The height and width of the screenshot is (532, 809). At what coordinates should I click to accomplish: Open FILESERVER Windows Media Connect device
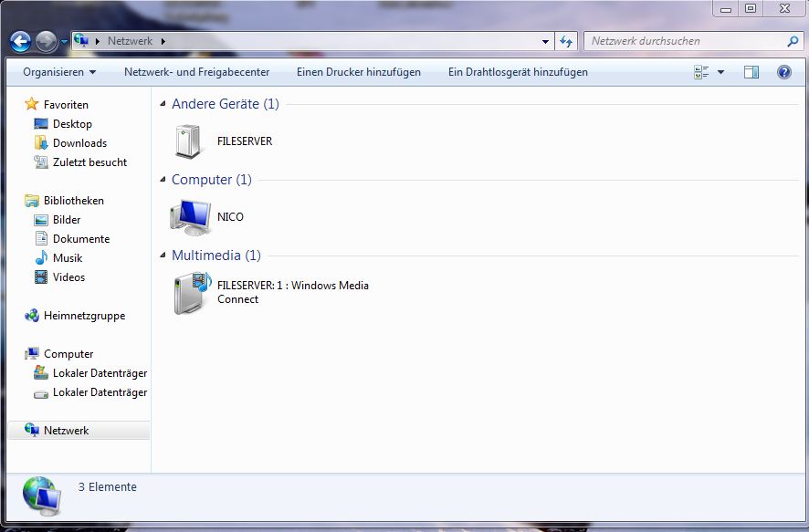pos(192,293)
